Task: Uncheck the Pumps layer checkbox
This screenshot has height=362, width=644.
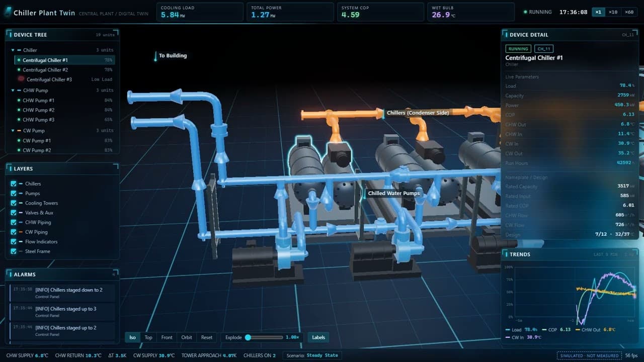Action: [x=14, y=193]
